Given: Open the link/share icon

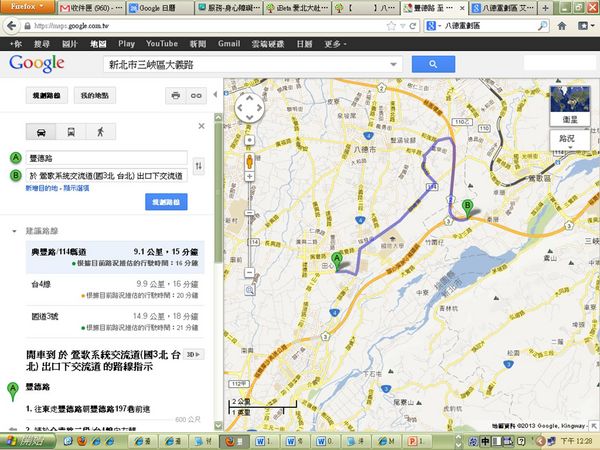Looking at the screenshot, I should coord(196,95).
